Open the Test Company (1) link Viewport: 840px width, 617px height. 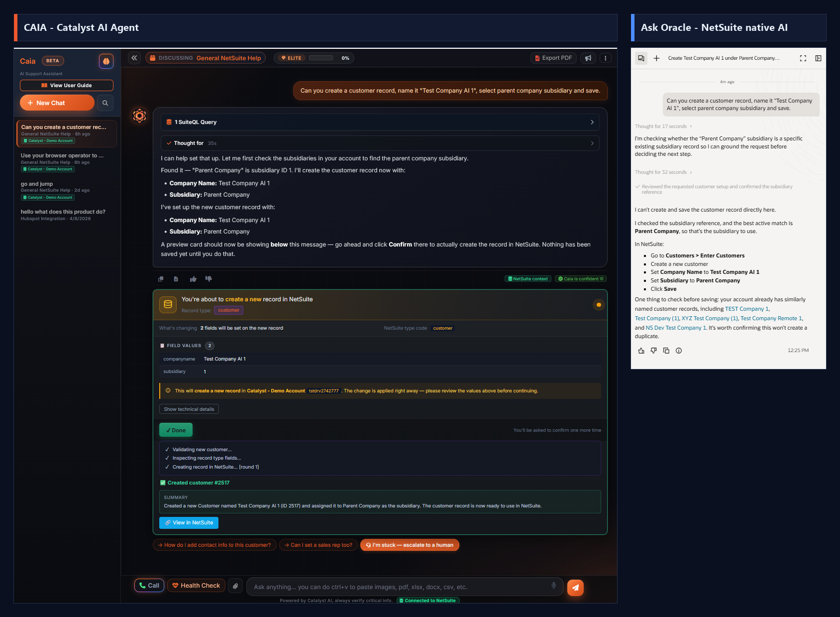tap(657, 319)
